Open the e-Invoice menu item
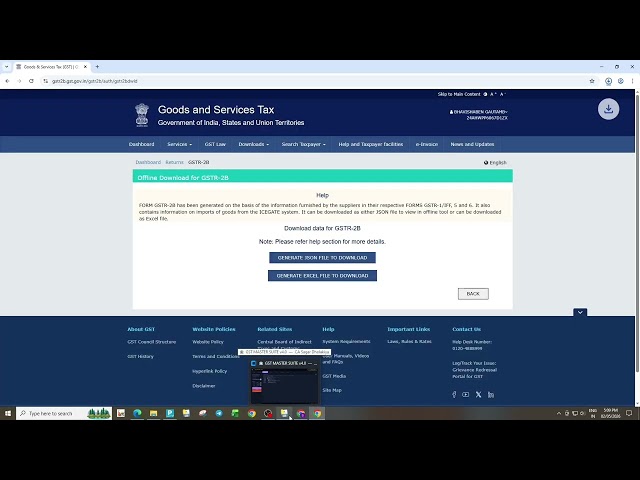The height and width of the screenshot is (480, 640). click(x=427, y=144)
